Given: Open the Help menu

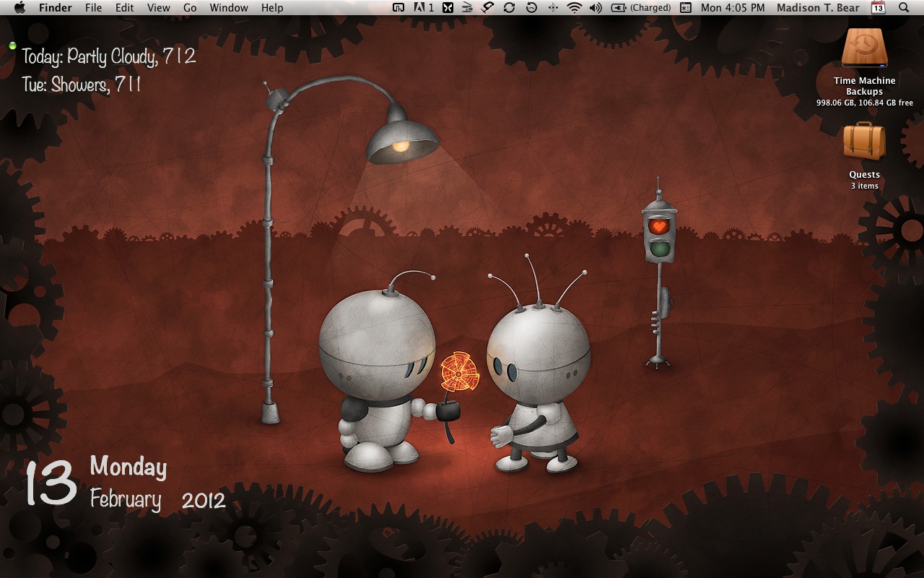Looking at the screenshot, I should click(272, 7).
